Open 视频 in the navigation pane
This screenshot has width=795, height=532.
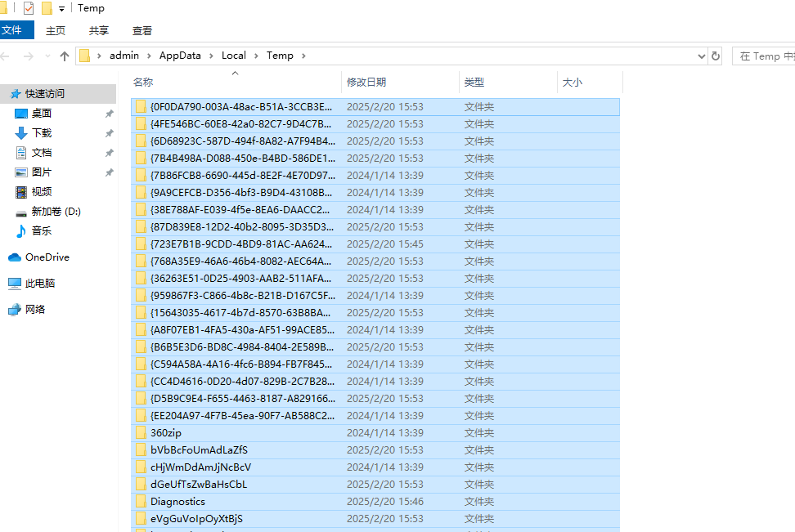[x=42, y=192]
